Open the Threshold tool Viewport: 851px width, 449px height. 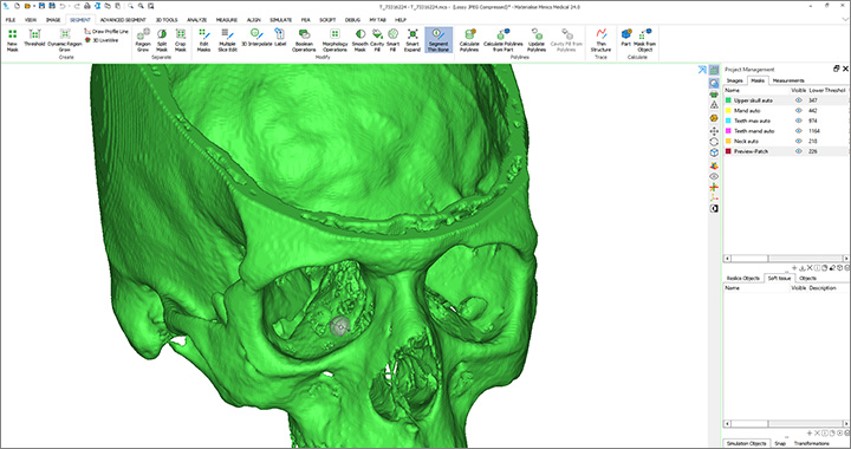[x=34, y=38]
